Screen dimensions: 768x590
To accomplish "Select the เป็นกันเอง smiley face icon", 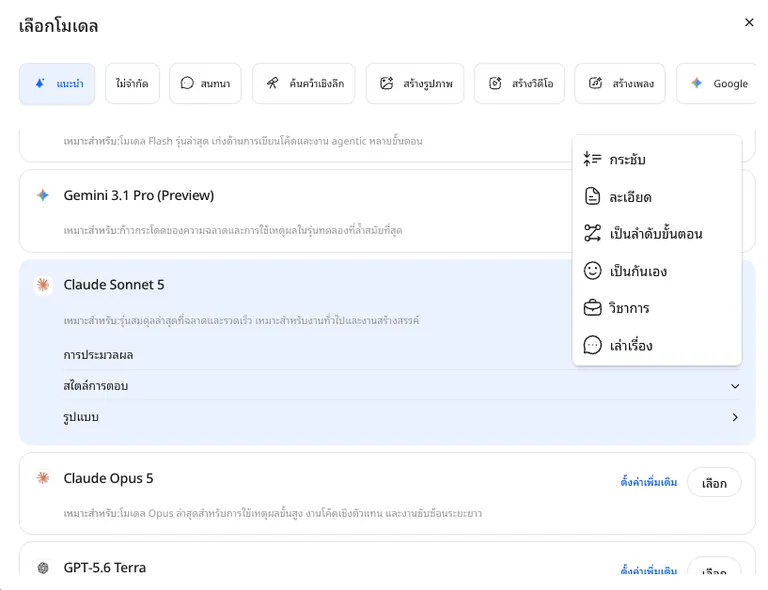I will click(592, 270).
